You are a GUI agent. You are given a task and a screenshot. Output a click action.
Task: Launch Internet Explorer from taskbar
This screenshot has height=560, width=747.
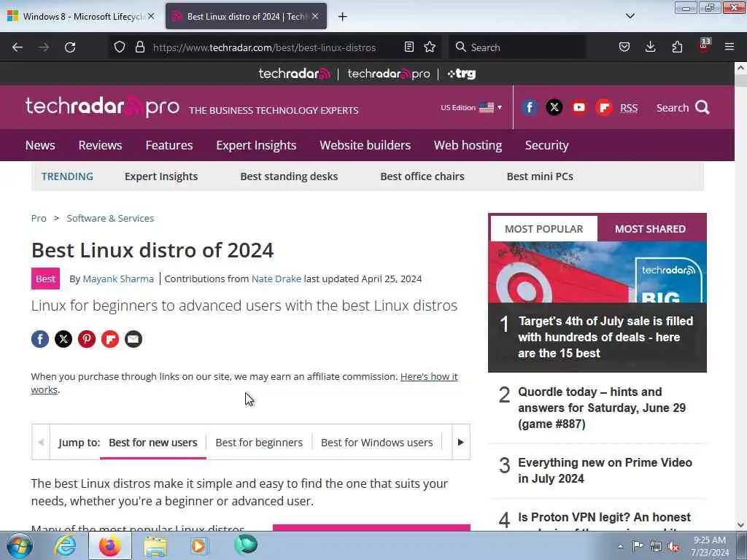[65, 545]
